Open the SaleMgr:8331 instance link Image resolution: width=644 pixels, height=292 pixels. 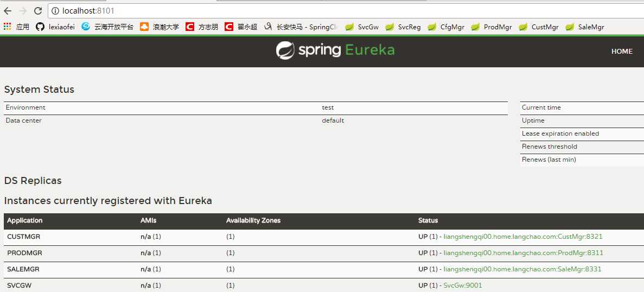[522, 269]
